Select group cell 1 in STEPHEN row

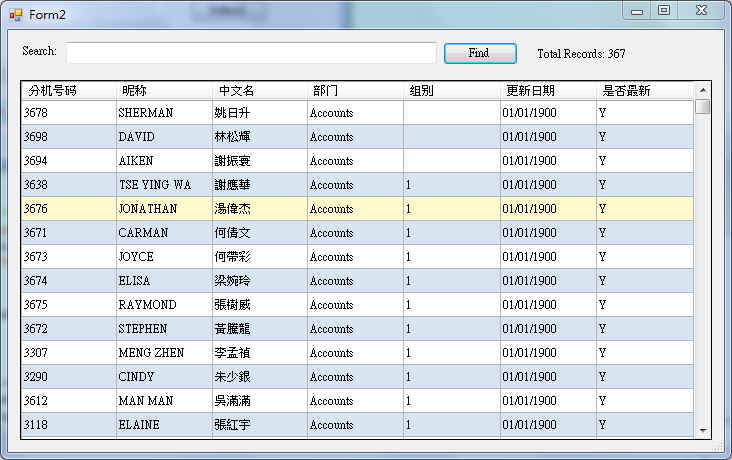(452, 329)
